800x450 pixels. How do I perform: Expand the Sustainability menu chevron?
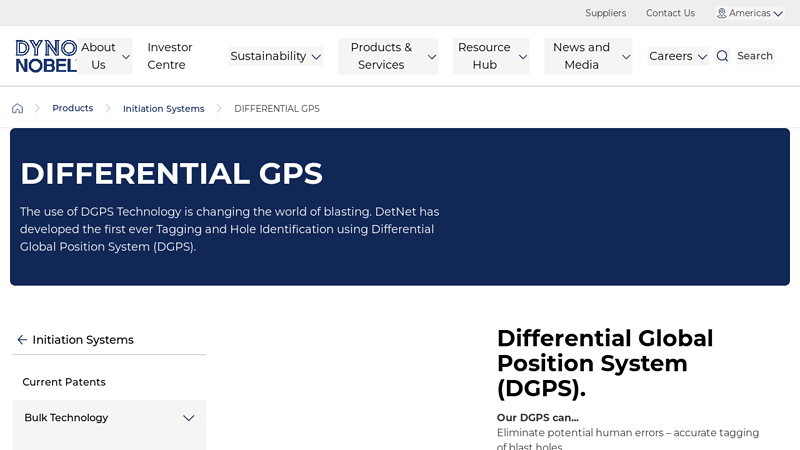pyautogui.click(x=316, y=57)
